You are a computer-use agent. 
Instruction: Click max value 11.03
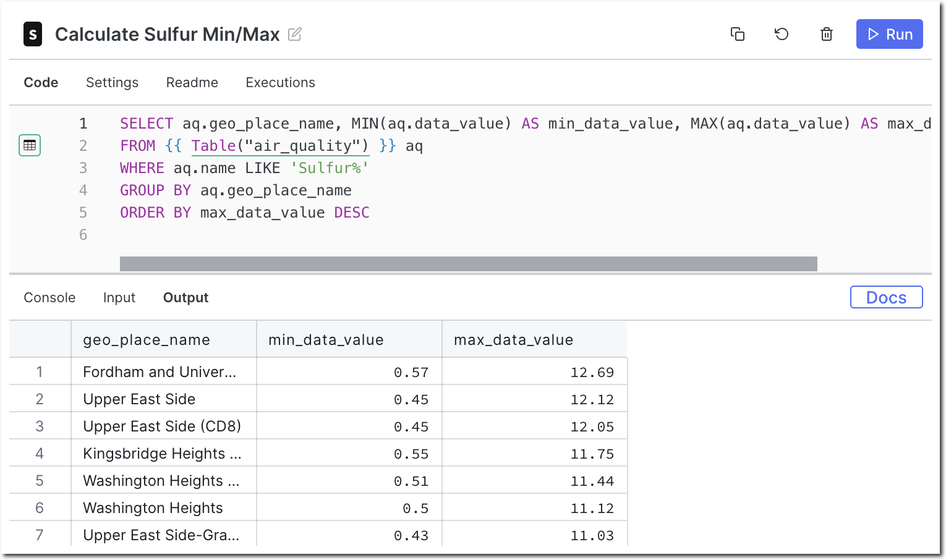click(592, 535)
